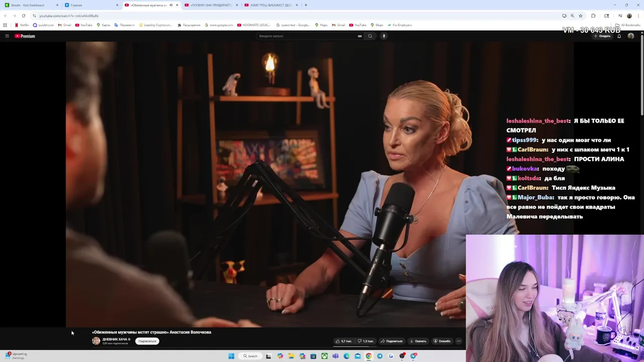Close the Kick Dashboard tab
Viewport: 644px width, 362px height.
[x=57, y=5]
